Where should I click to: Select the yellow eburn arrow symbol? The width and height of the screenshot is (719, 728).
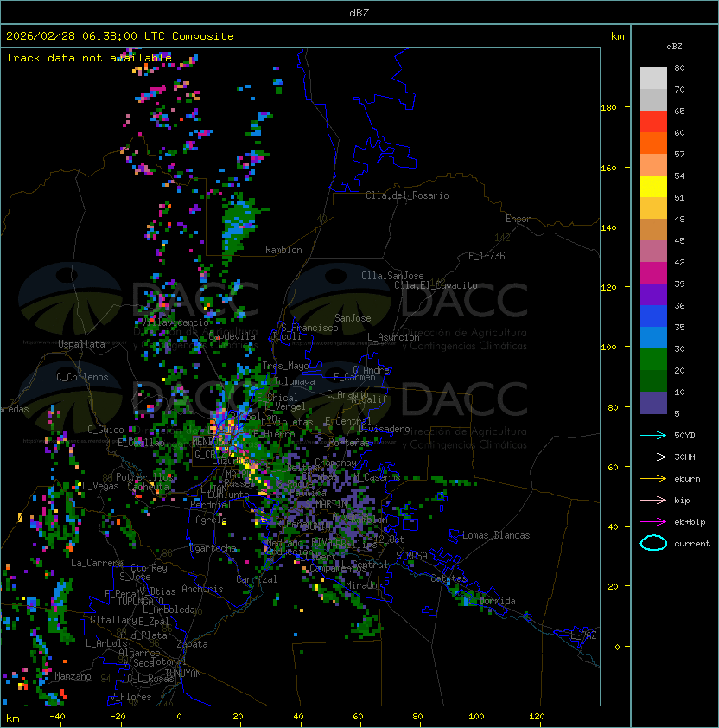tap(653, 479)
